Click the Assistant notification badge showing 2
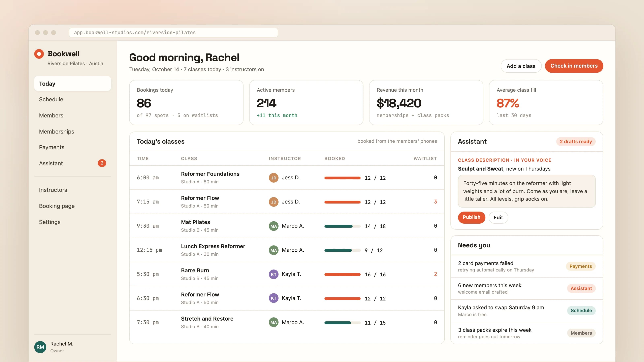Screen dimensions: 644x362 pos(102,163)
